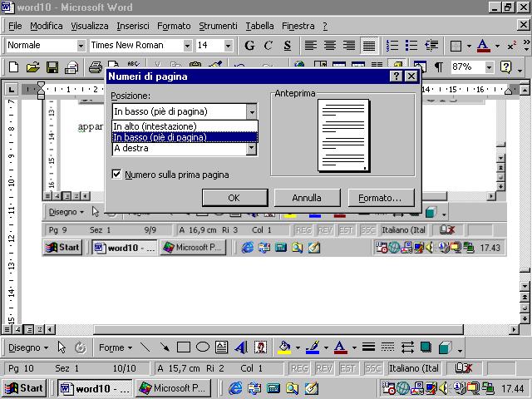The image size is (532, 399).
Task: Run the ABC spelling check icon
Action: pyautogui.click(x=133, y=64)
